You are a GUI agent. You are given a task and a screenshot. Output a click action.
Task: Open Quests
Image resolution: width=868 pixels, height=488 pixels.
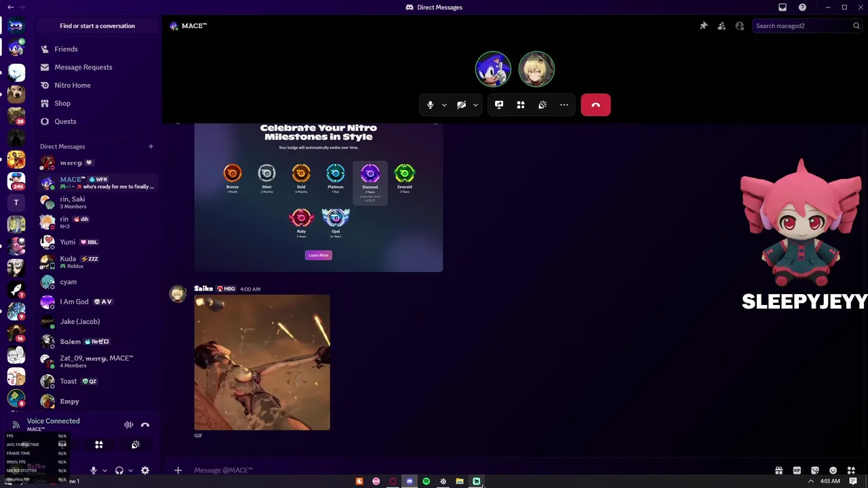[x=97, y=121]
